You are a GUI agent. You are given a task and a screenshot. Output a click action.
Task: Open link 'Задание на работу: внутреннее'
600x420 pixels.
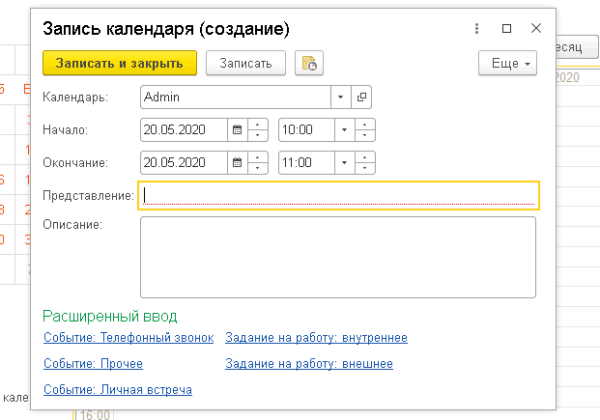316,338
